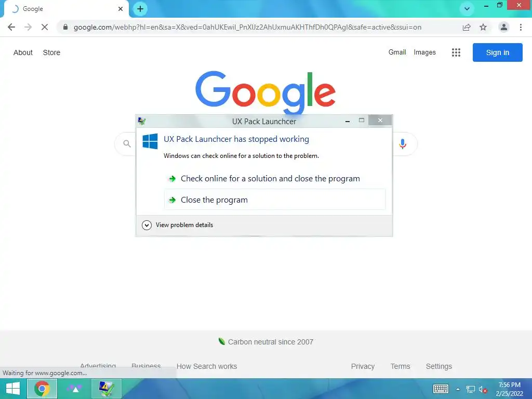Image resolution: width=532 pixels, height=399 pixels.
Task: Choose Check online for a solution option
Action: [275, 179]
